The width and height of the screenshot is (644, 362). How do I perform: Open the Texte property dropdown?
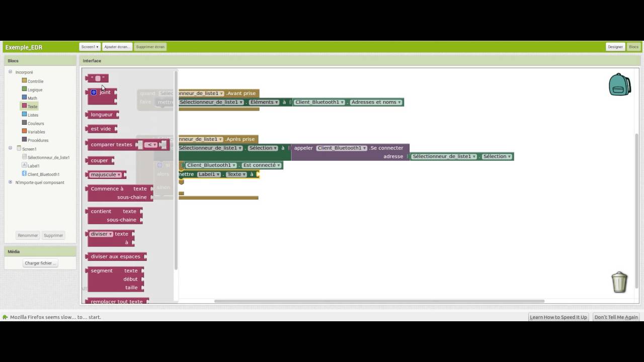[x=236, y=174]
